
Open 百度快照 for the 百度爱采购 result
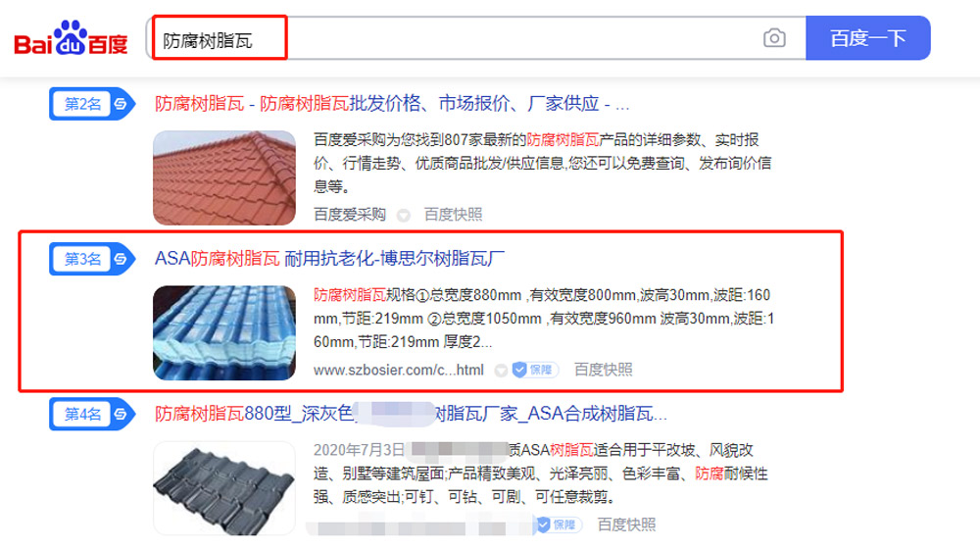(x=453, y=215)
